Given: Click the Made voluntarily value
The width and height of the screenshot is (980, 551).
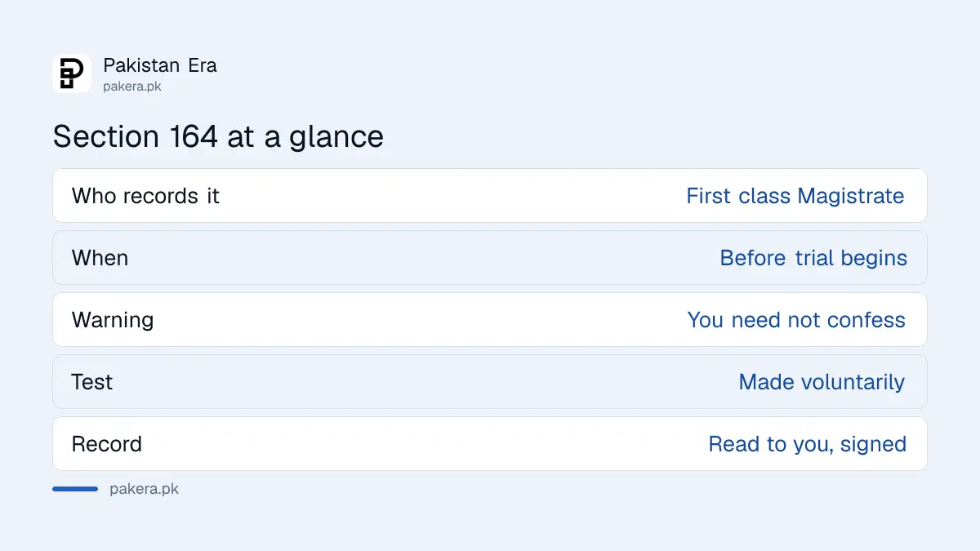Looking at the screenshot, I should 822,382.
